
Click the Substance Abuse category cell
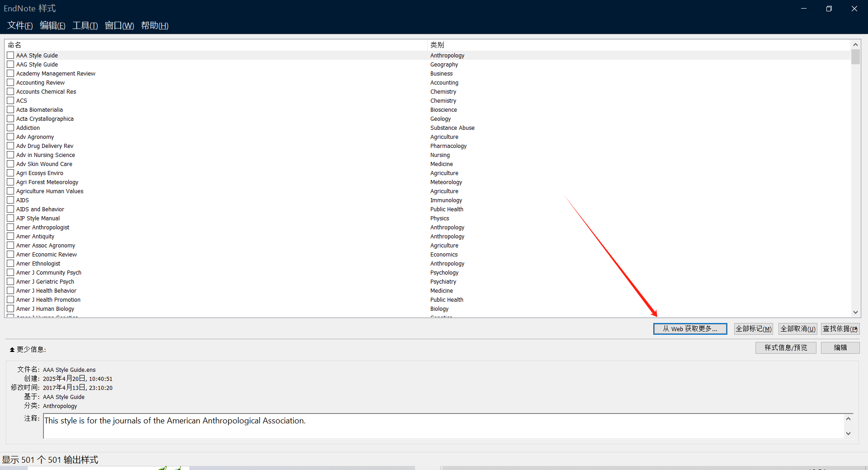tap(453, 128)
